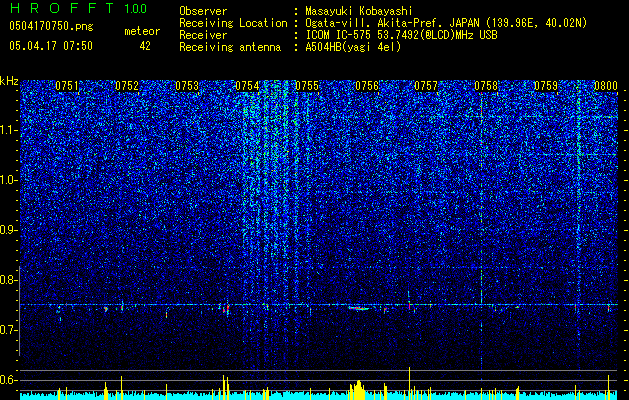Viewport: 629px width, 400px height.
Task: Click the 0758 time marker
Action: 486,86
